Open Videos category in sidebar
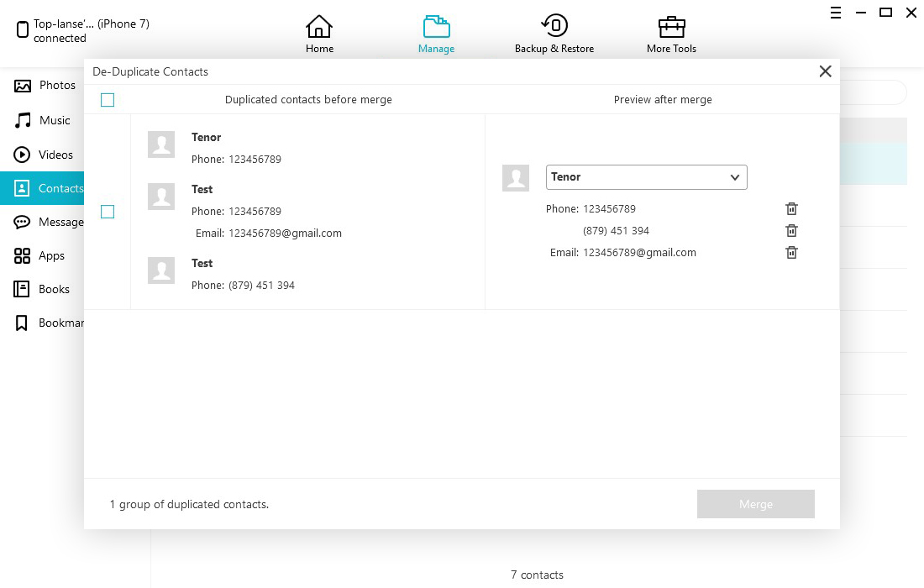Viewport: 924px width, 588px height. (x=43, y=155)
